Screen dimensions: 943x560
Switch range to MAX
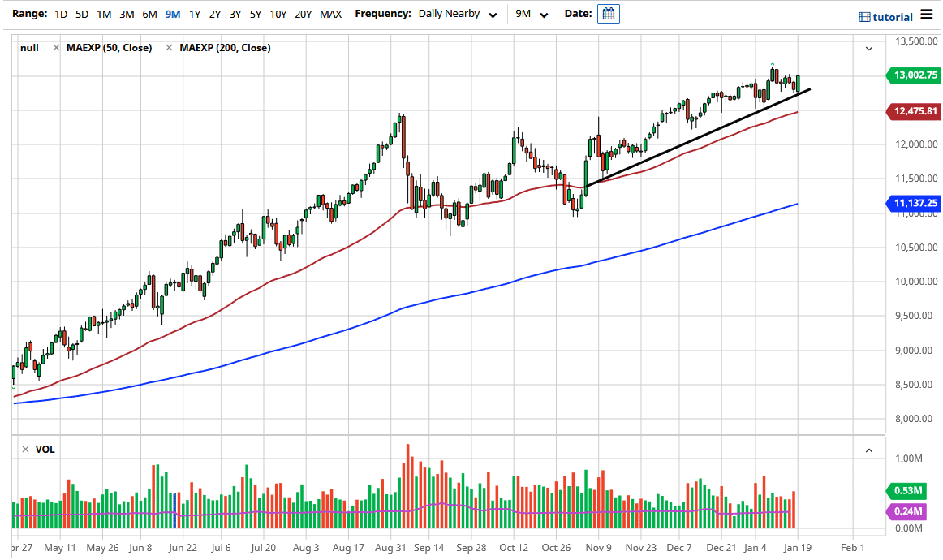tap(330, 14)
